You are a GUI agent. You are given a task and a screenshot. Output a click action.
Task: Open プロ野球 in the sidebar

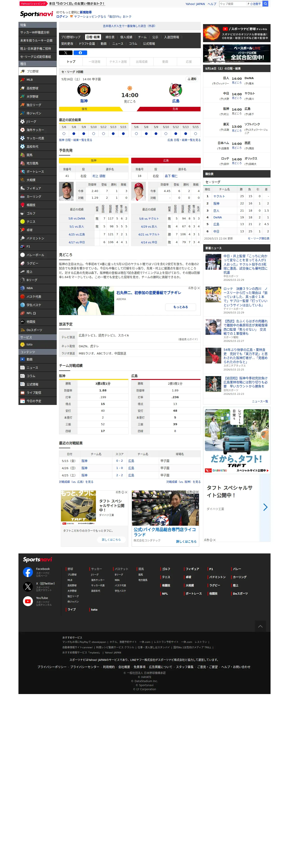tap(37, 71)
